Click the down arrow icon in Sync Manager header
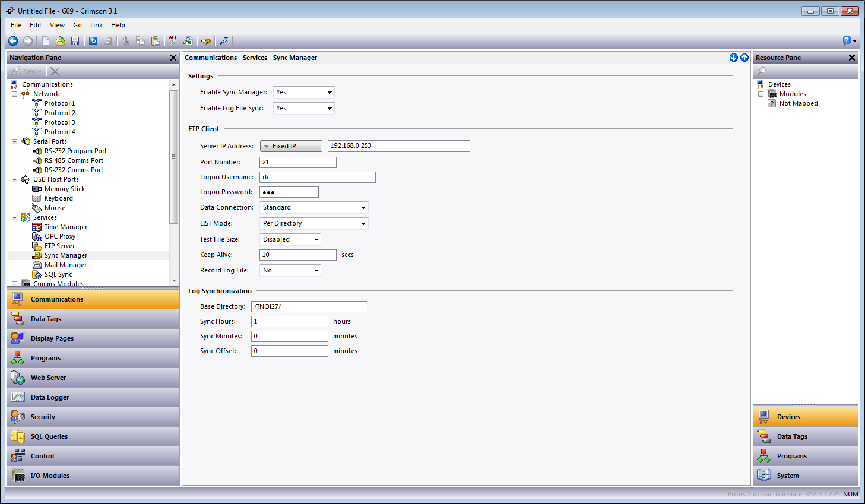This screenshot has height=504, width=865. [734, 58]
